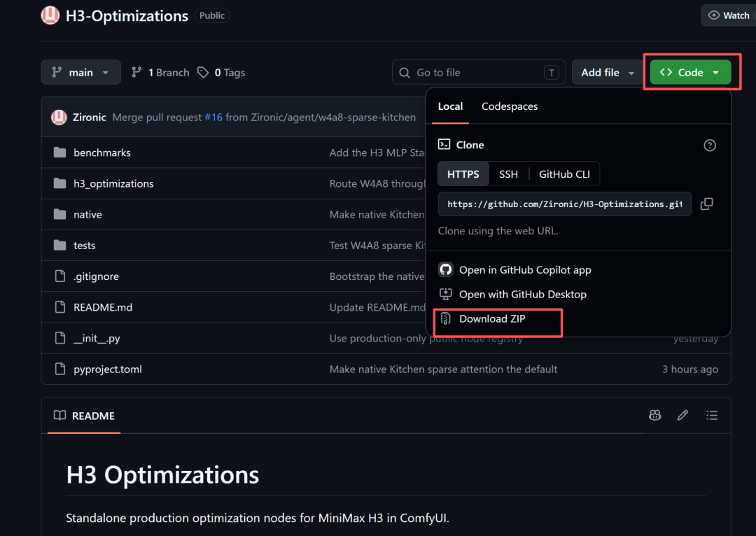Screen dimensions: 756x536
Task: Open the main branch dropdown
Action: pos(80,72)
